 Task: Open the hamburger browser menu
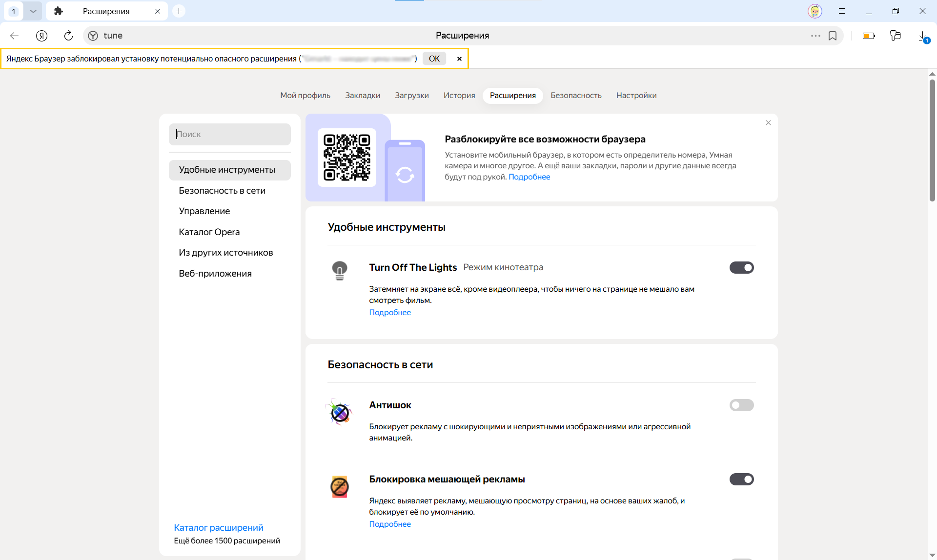coord(842,11)
